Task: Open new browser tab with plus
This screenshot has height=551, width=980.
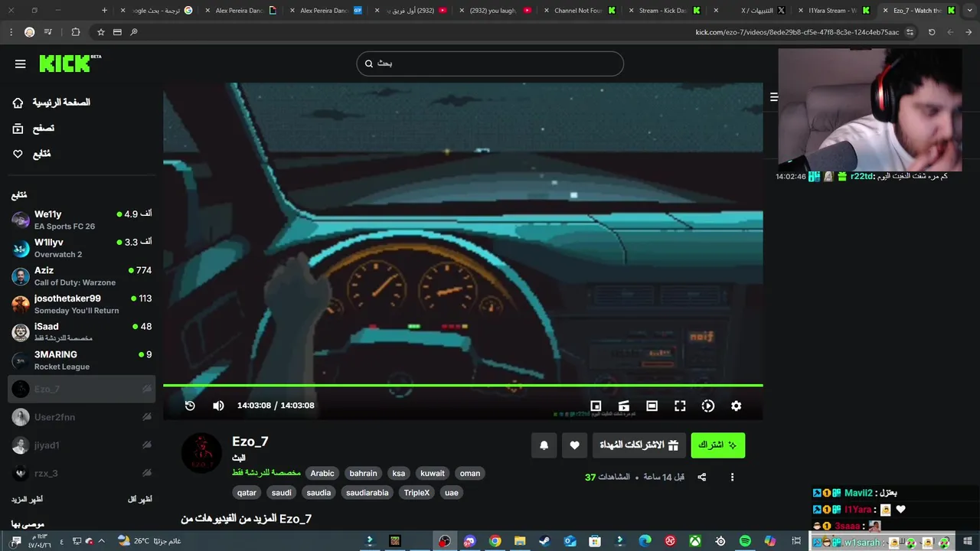Action: [105, 11]
